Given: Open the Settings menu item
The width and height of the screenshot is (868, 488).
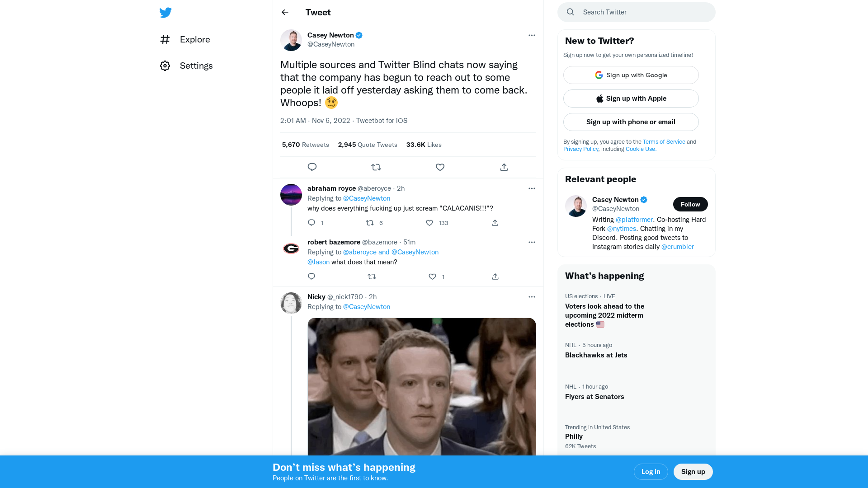Looking at the screenshot, I should coord(196,66).
